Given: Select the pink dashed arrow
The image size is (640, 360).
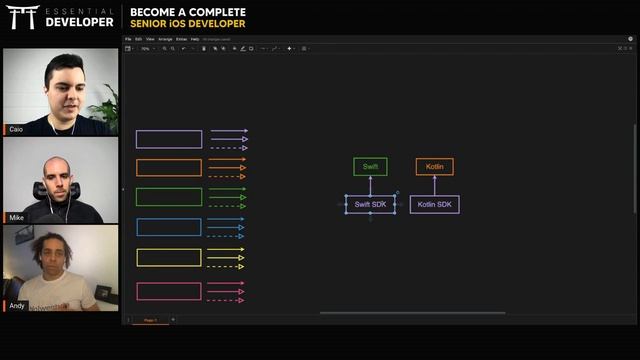Looking at the screenshot, I should coord(226,300).
